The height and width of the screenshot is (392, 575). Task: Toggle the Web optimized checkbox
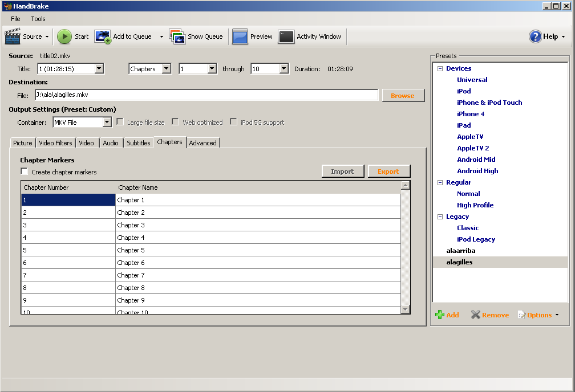[175, 121]
